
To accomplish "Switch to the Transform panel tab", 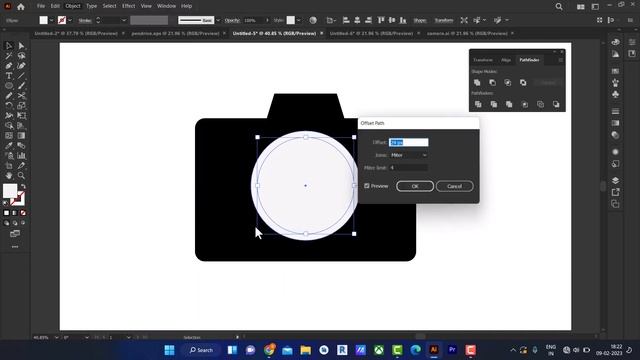I will pyautogui.click(x=483, y=60).
